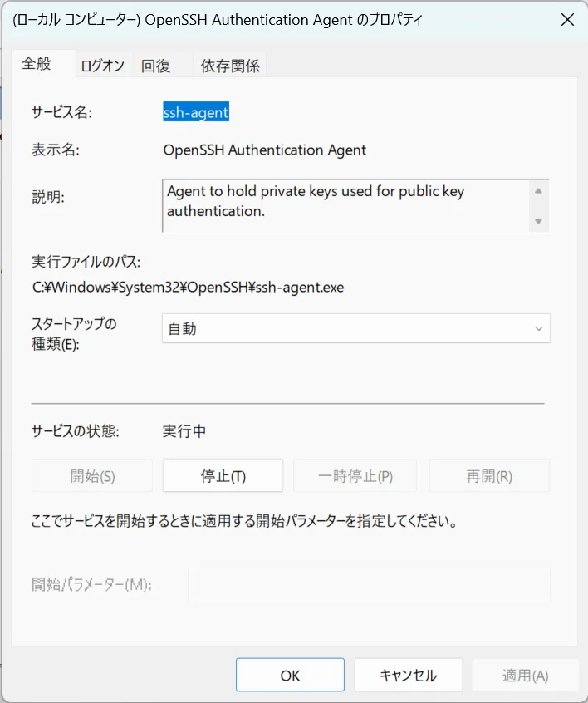Click the サービス名 label
Screen dimensions: 588x703
pos(61,112)
